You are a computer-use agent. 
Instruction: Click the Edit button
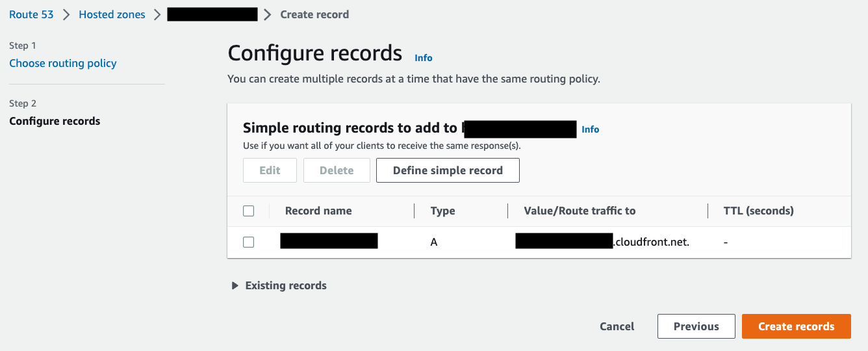tap(270, 170)
